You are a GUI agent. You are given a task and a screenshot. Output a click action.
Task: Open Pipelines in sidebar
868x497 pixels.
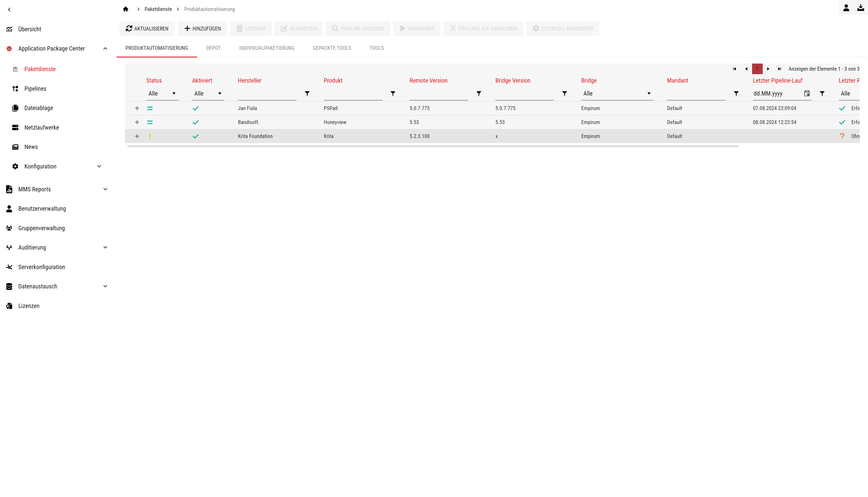[36, 89]
